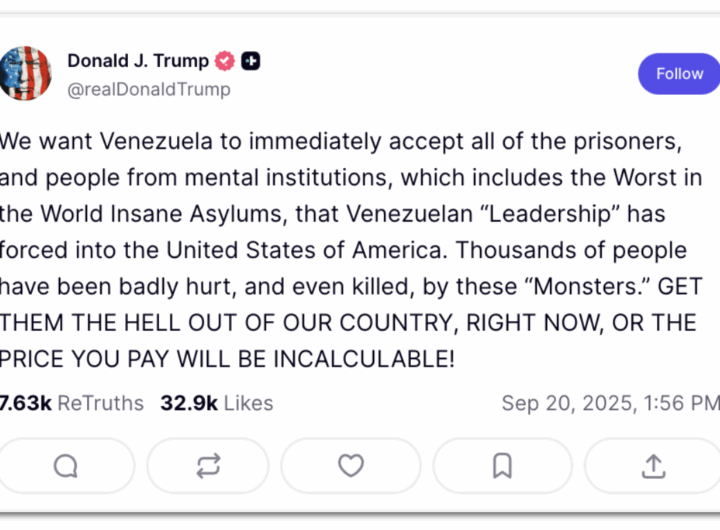Image resolution: width=720 pixels, height=530 pixels.
Task: Open the Sep 20, 2025 timestamp
Action: coord(610,403)
